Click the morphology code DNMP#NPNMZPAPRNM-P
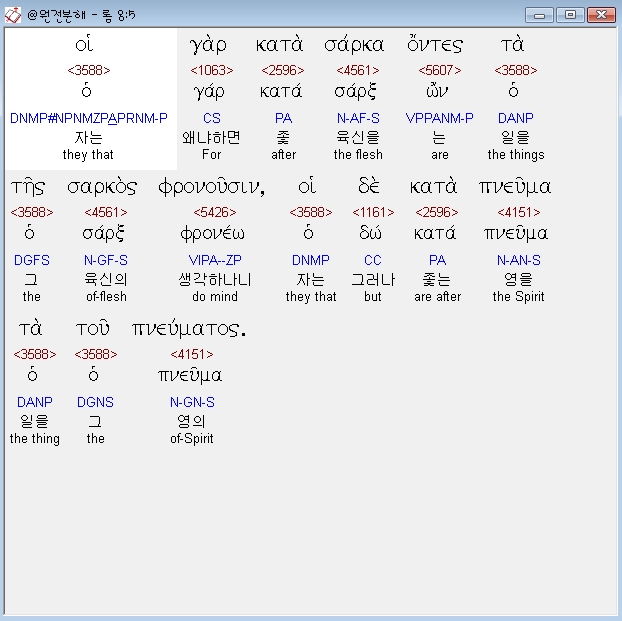This screenshot has width=622, height=621. tap(88, 118)
